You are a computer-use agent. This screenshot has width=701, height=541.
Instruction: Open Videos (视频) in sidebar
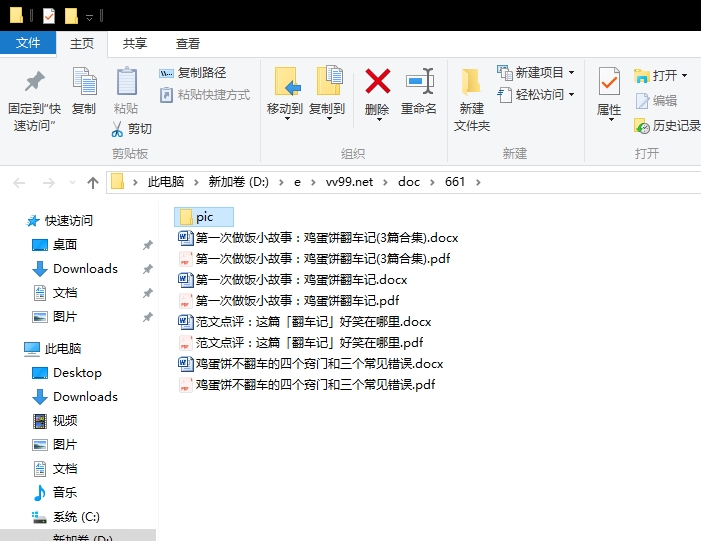point(55,421)
